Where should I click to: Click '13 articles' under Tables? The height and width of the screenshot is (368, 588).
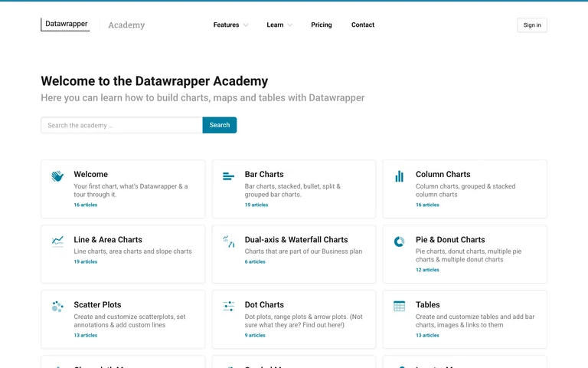pos(427,335)
